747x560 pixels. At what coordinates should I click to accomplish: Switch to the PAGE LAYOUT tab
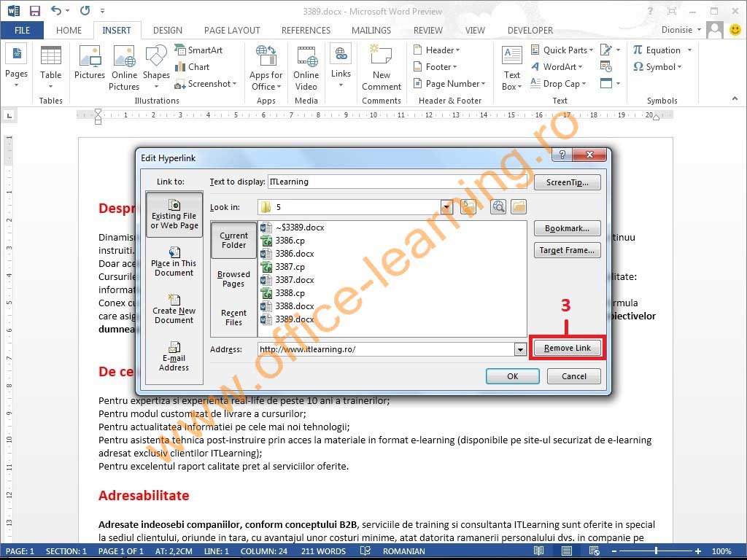pyautogui.click(x=232, y=30)
